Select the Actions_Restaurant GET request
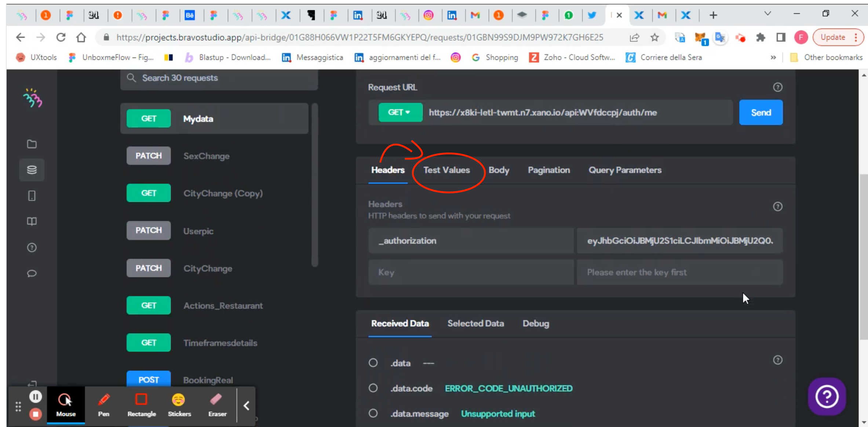Screen dimensions: 868x427 (215, 306)
